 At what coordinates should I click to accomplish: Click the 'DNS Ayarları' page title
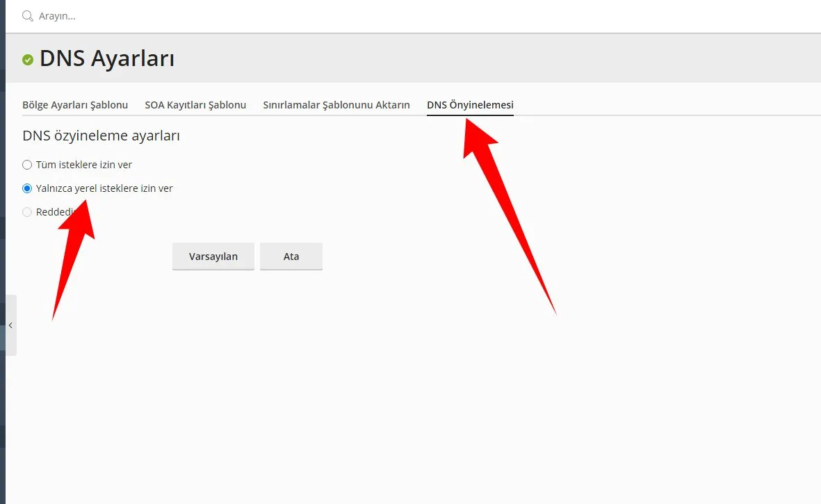click(107, 59)
